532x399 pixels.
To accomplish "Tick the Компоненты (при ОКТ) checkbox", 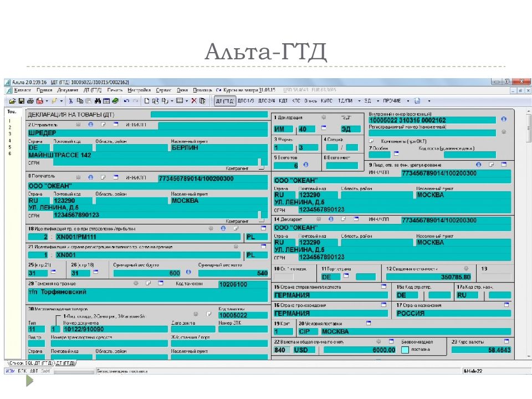I will pos(371,141).
